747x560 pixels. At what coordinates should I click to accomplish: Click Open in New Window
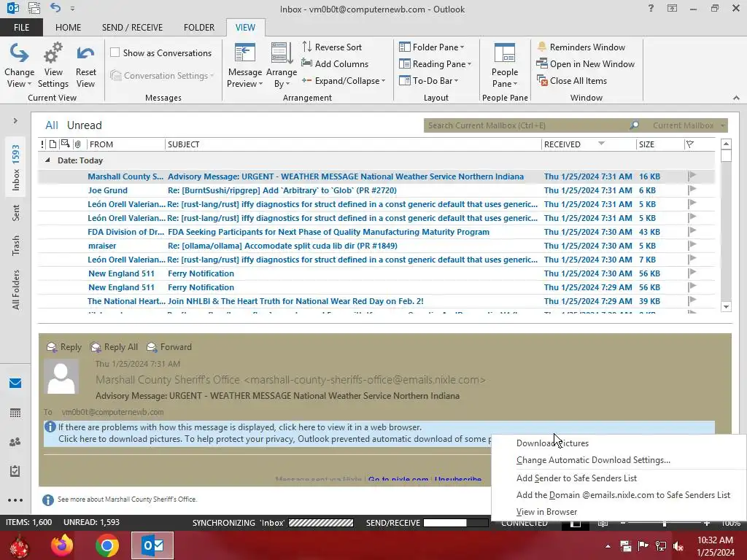coord(586,64)
